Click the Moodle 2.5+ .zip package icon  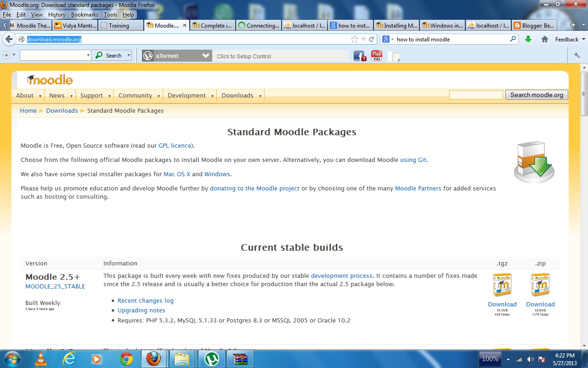tap(540, 284)
